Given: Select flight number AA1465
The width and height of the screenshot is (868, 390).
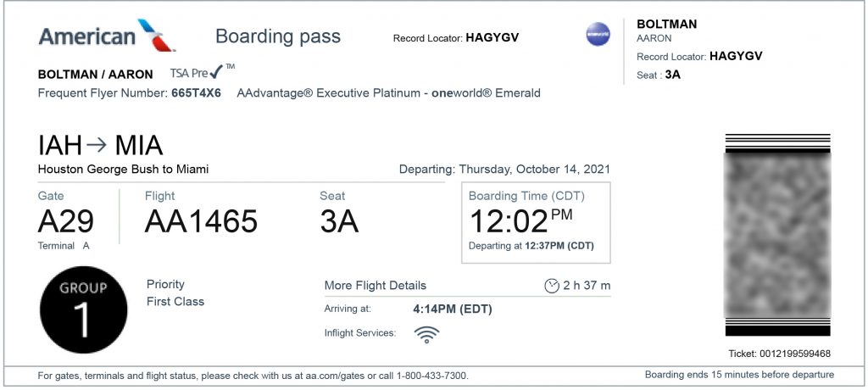Looking at the screenshot, I should [201, 221].
